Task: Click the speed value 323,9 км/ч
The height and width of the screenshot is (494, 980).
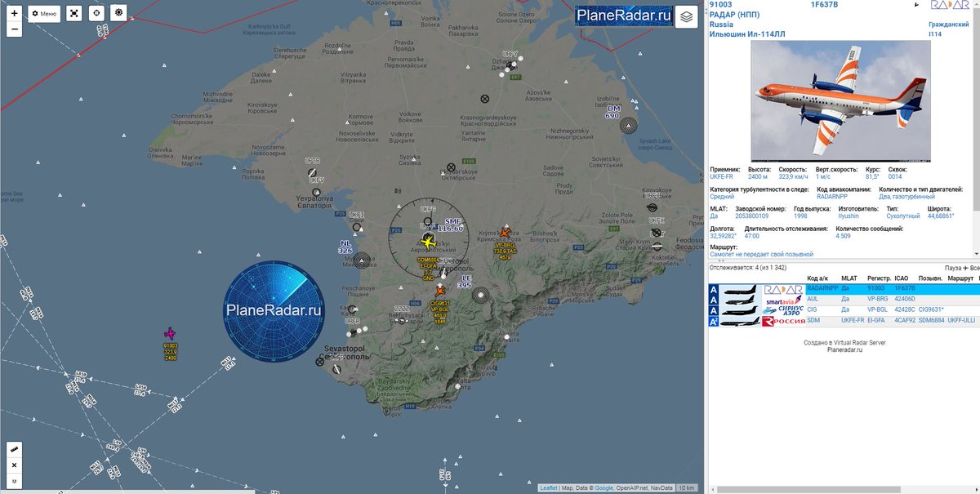Action: 794,176
